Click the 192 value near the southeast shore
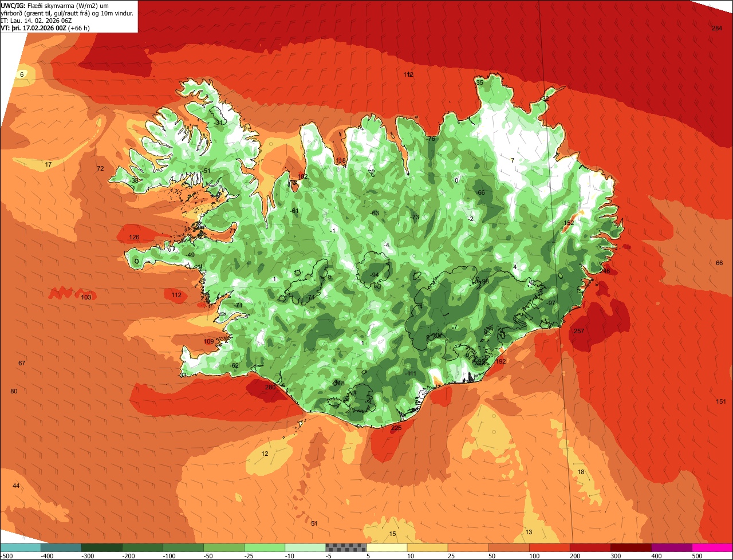733x560 pixels. (501, 361)
